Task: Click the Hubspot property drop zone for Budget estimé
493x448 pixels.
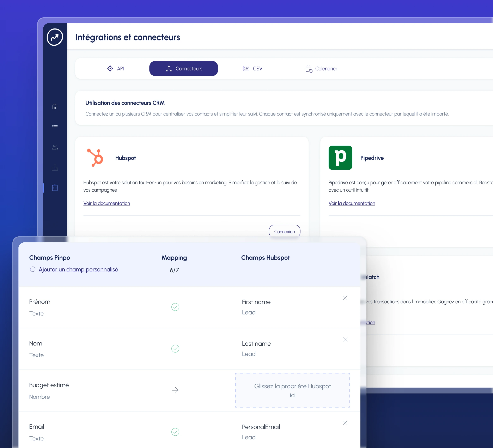Action: (x=292, y=390)
